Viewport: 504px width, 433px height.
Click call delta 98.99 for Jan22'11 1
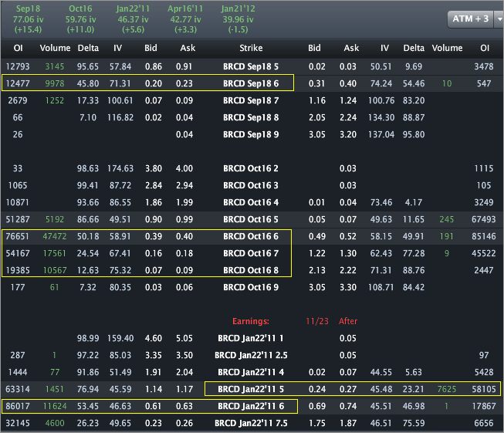pyautogui.click(x=88, y=338)
